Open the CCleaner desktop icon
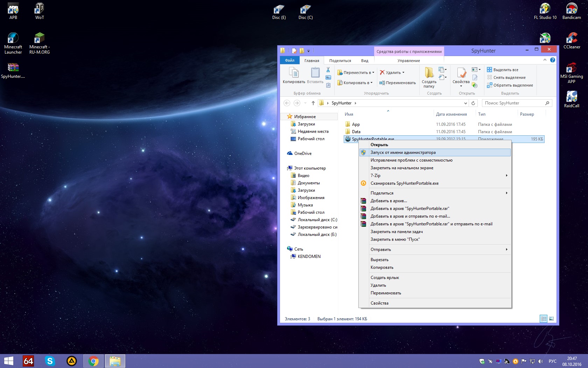This screenshot has height=368, width=588. [x=572, y=41]
